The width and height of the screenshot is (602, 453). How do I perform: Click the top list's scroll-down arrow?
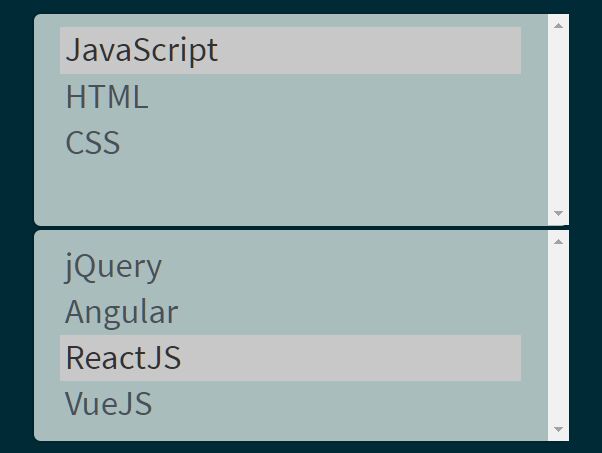[558, 213]
